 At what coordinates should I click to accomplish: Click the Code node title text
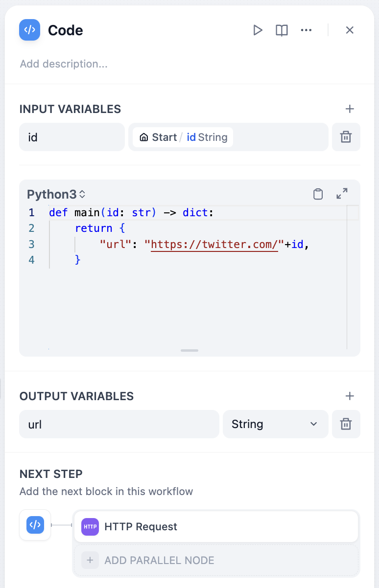coord(65,30)
